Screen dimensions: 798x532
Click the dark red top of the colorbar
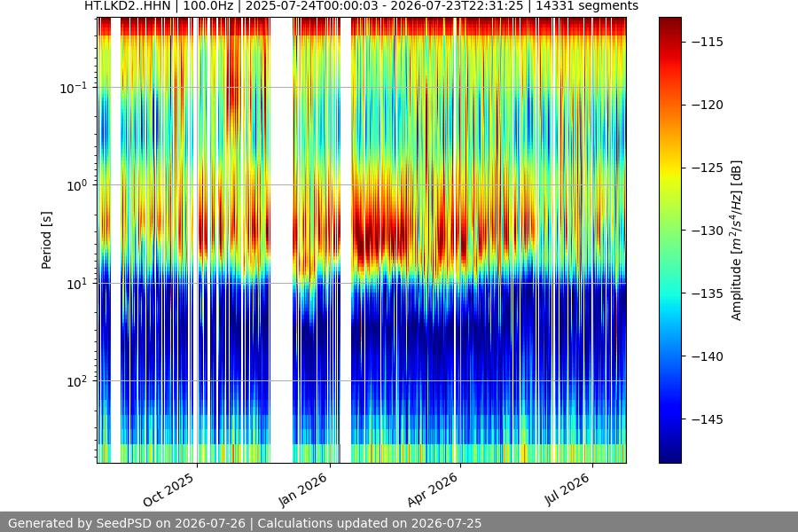[x=669, y=23]
